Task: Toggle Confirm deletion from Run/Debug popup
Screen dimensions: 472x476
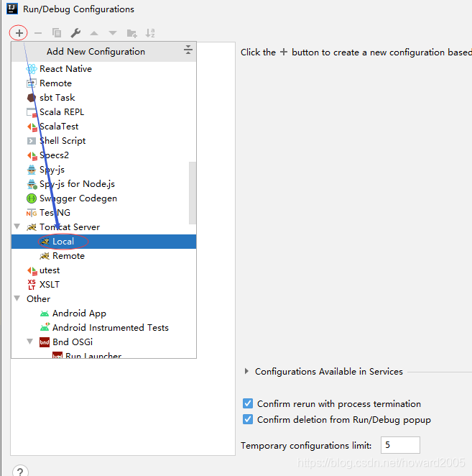Action: click(248, 419)
